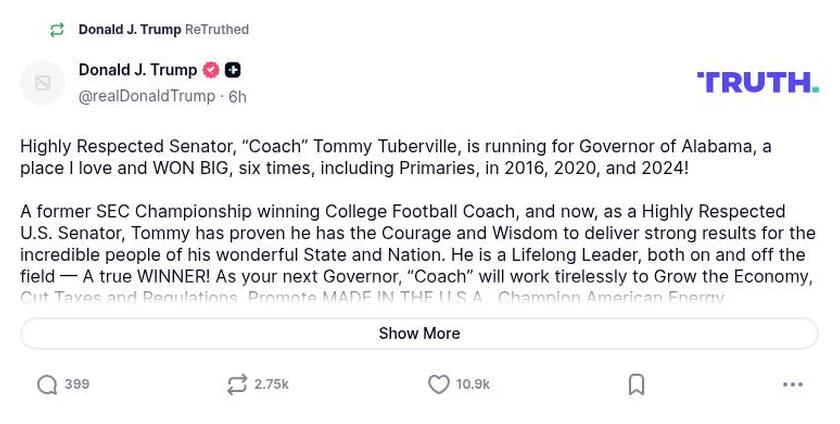
Task: Like the post with the heart icon
Action: pos(439,385)
